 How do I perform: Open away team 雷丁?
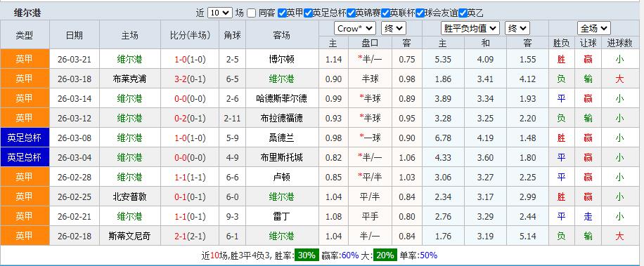pos(282,217)
